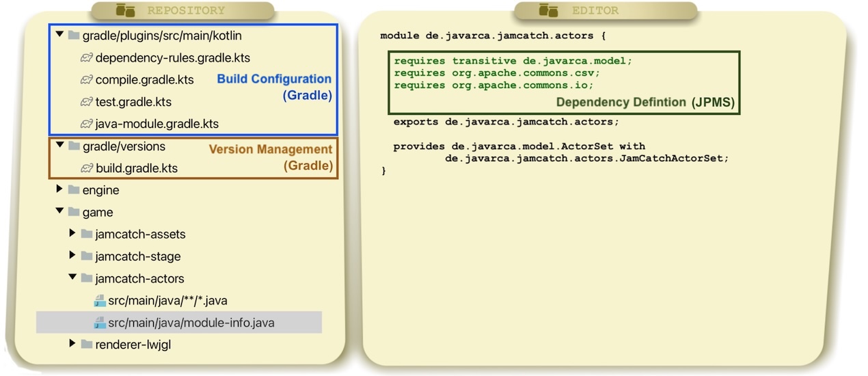This screenshot has width=868, height=376.
Task: Click the engine folder icon
Action: coord(74,190)
